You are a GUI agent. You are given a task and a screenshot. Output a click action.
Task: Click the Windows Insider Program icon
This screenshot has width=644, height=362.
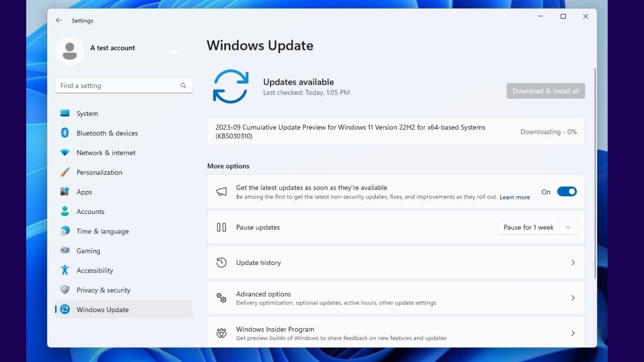222,333
